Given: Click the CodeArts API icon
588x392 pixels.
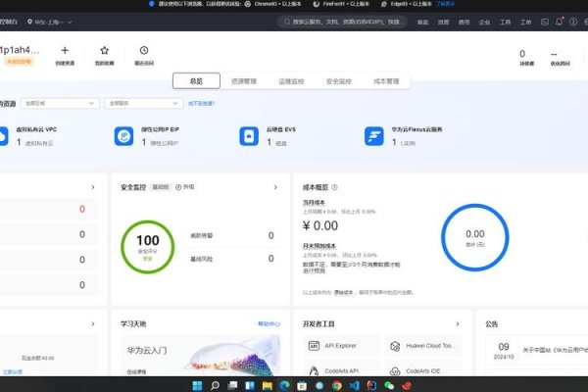Looking at the screenshot, I should pyautogui.click(x=314, y=371).
